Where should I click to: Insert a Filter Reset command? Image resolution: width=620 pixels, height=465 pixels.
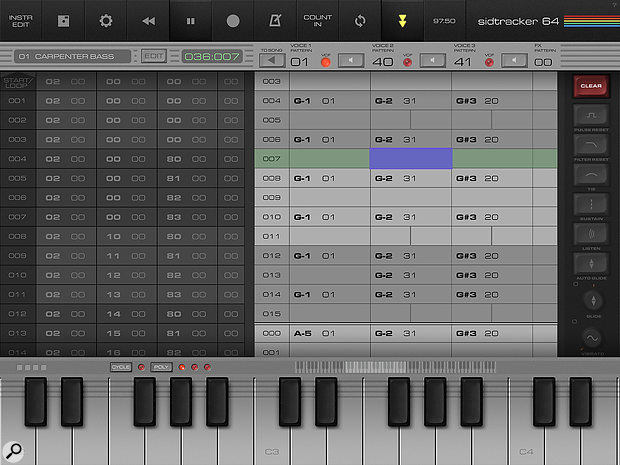point(591,145)
